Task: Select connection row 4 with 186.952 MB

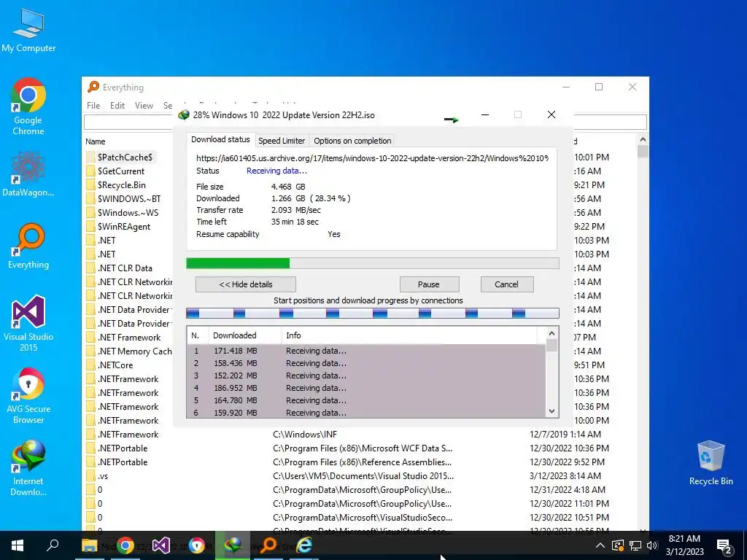Action: click(366, 388)
